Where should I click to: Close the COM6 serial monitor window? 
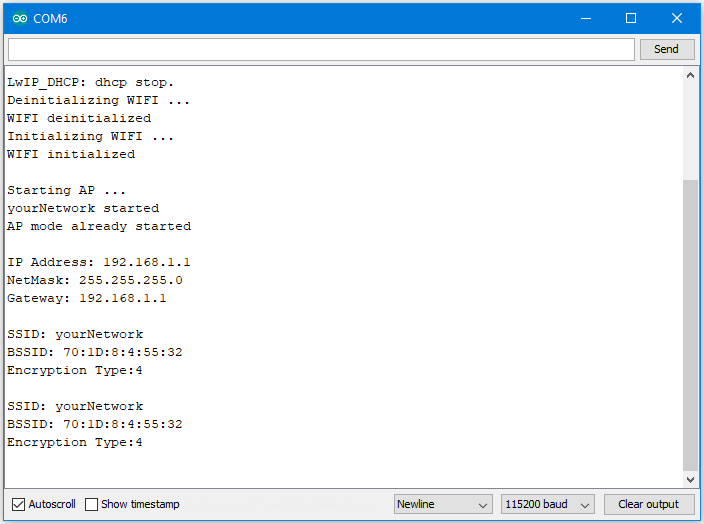click(677, 18)
